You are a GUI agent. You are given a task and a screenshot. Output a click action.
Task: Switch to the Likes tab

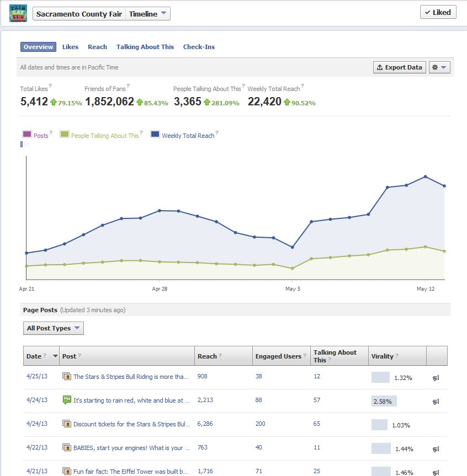click(x=70, y=47)
